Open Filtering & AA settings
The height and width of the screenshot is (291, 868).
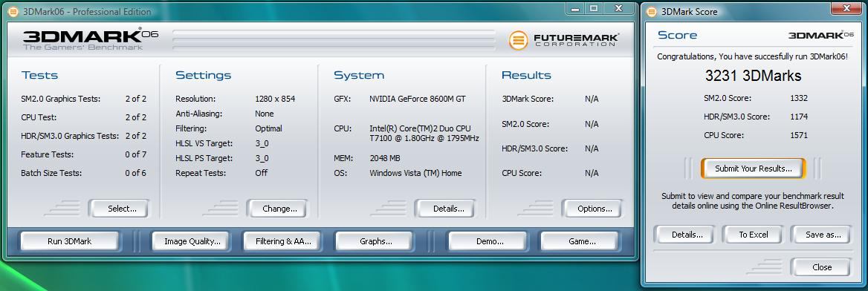coord(283,241)
